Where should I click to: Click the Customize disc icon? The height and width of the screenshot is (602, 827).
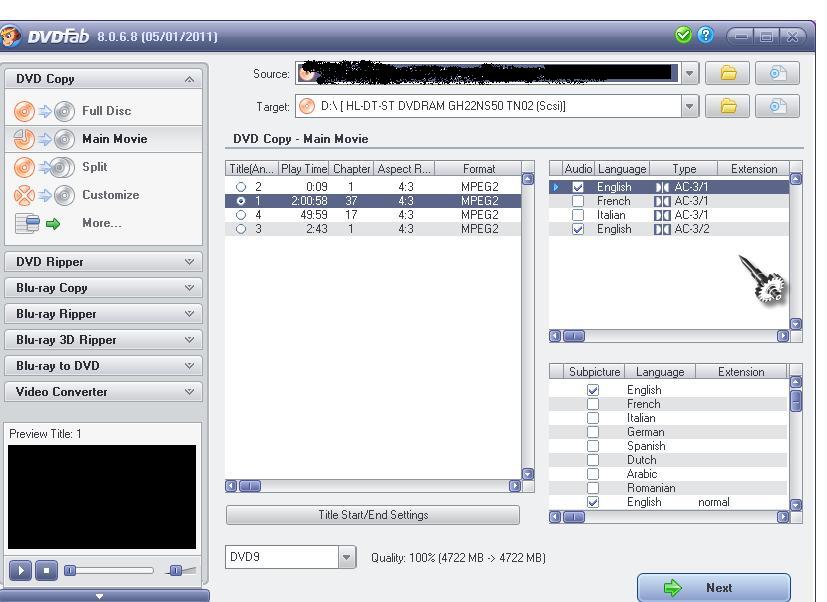(x=44, y=195)
